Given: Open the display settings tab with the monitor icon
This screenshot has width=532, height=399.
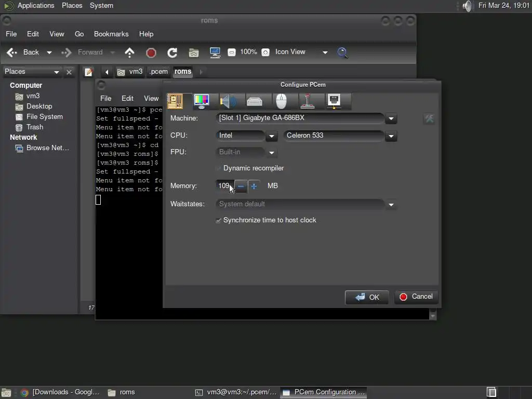Looking at the screenshot, I should pyautogui.click(x=202, y=101).
